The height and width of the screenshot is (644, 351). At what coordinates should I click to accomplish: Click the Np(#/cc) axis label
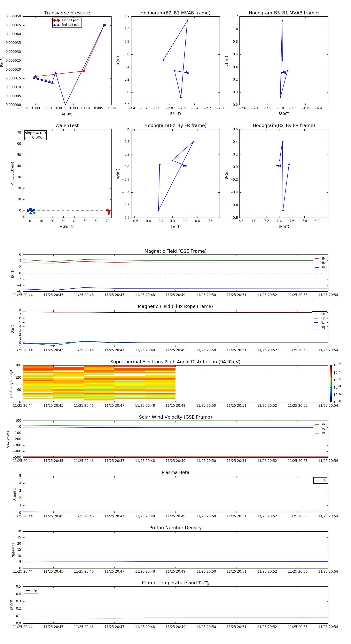13,550
